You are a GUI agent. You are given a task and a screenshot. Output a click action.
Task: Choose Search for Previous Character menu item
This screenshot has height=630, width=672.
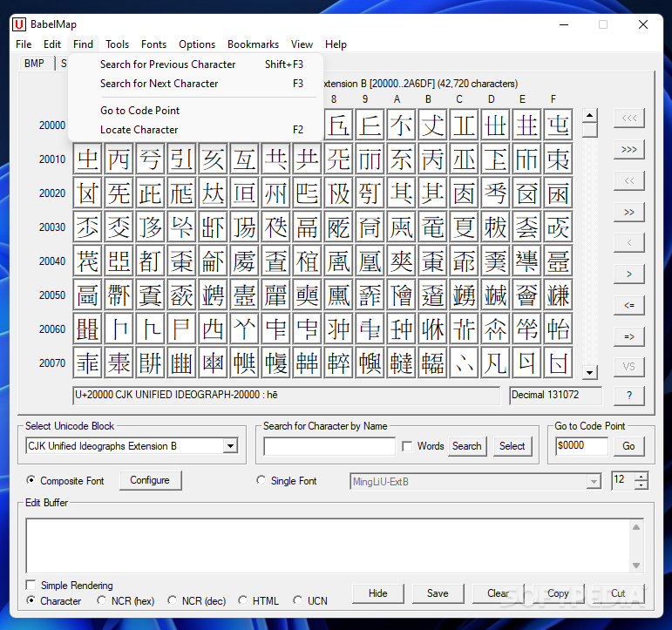pyautogui.click(x=196, y=64)
